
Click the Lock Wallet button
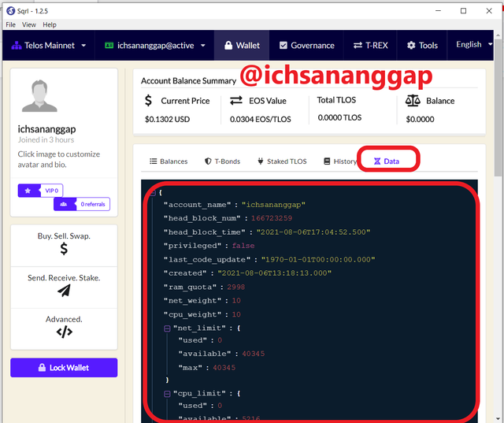64,368
